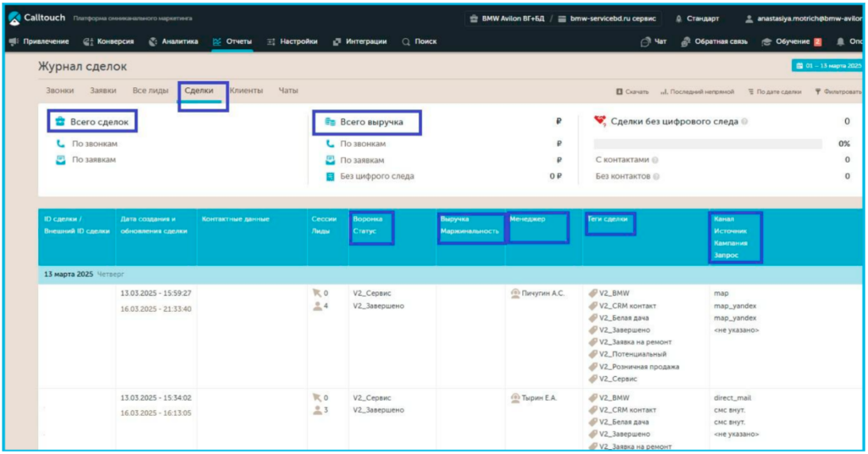This screenshot has height=454, width=868.
Task: Click the Сделки без цифрового следа progress bar
Action: coord(708,144)
